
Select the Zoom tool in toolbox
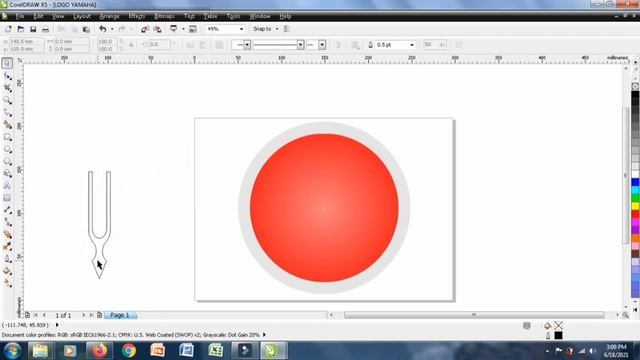tap(7, 100)
